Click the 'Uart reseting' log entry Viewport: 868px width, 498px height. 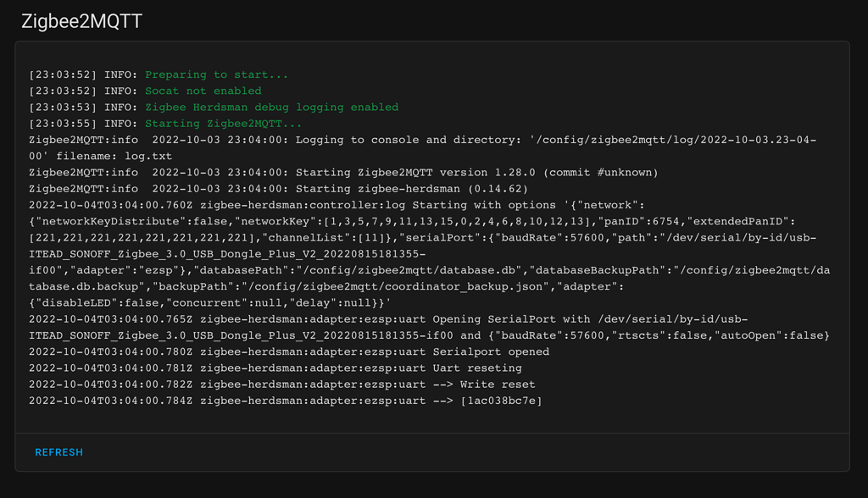coord(477,368)
